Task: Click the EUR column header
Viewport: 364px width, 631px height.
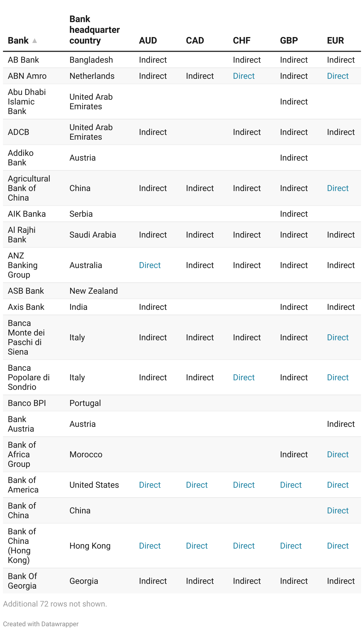Action: click(335, 41)
